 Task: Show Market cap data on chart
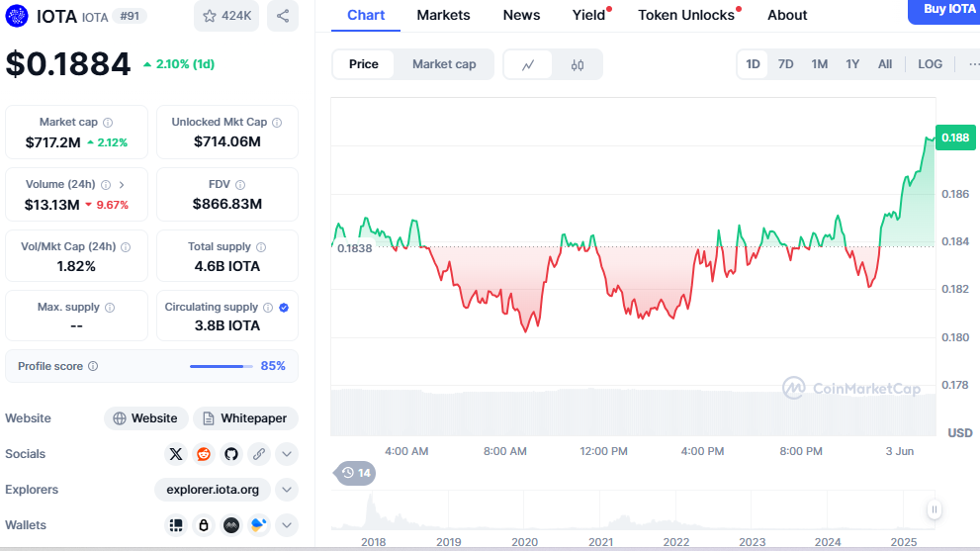click(444, 64)
